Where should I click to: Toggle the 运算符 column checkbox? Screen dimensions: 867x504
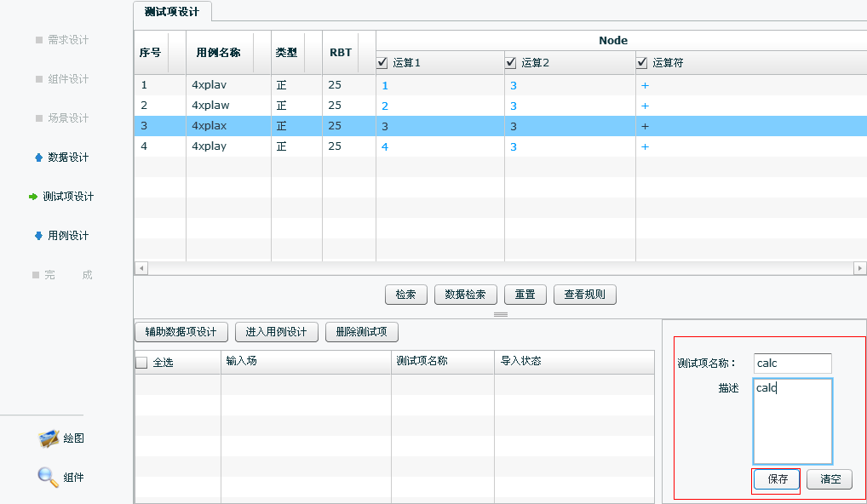point(642,63)
